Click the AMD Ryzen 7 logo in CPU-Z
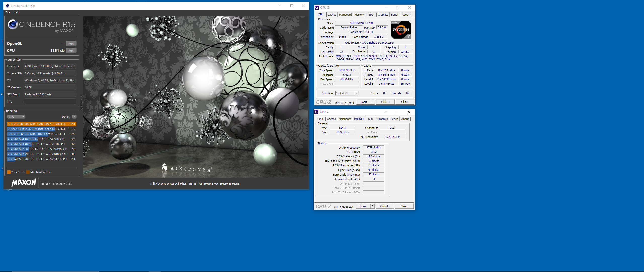The image size is (644, 272). [x=401, y=30]
